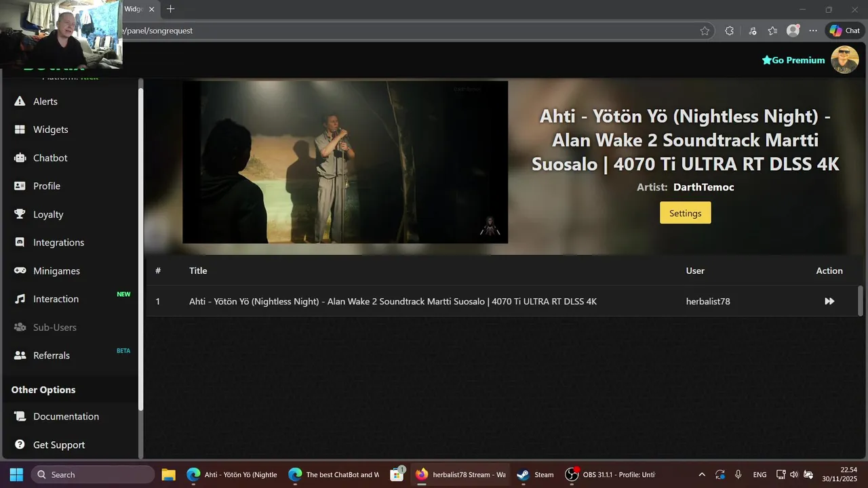Open the browser Extensions puzzle icon

tap(729, 30)
